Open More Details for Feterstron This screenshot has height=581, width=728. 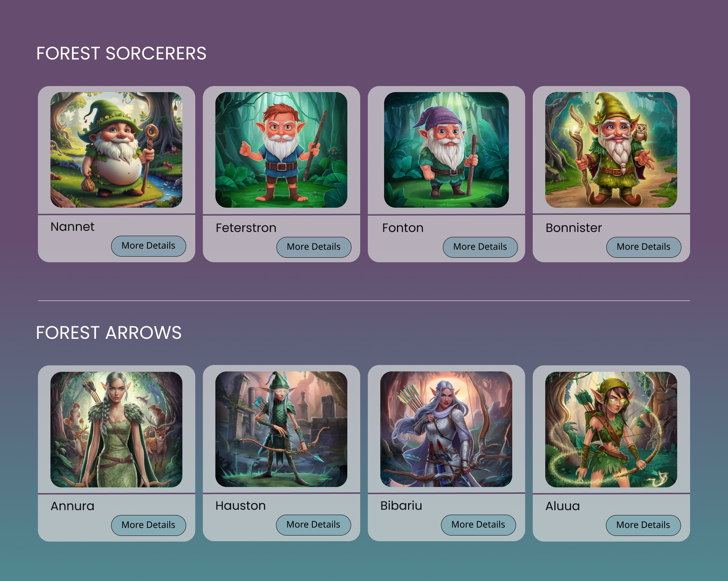pyautogui.click(x=314, y=247)
